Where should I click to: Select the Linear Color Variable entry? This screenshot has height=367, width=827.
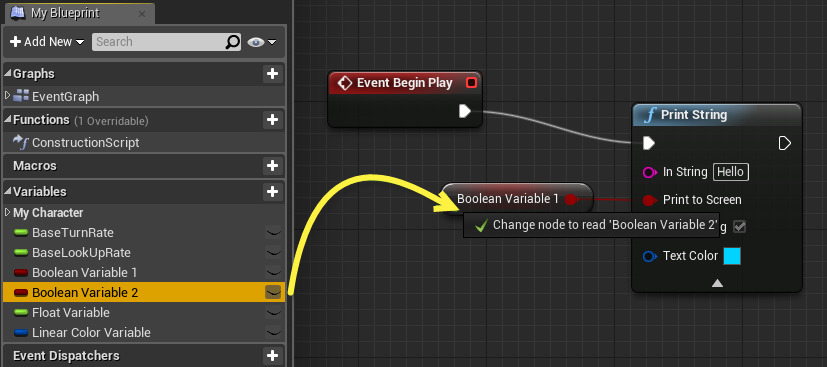click(91, 333)
